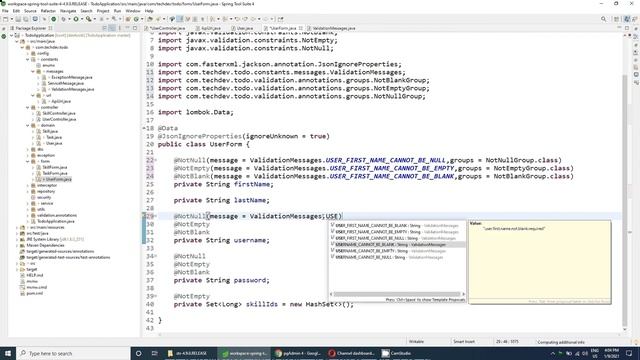Click the Save All toolbar icon
The image size is (640, 360).
tap(26, 19)
